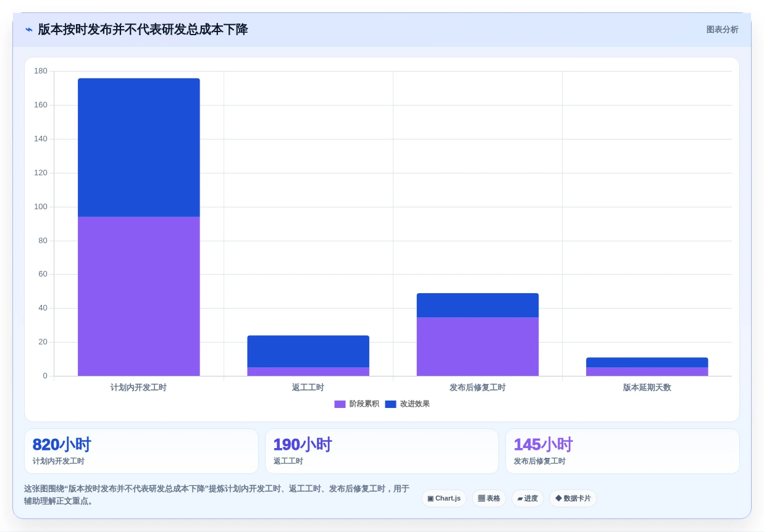The width and height of the screenshot is (764, 532).
Task: Click the 返工工时 axis label
Action: coord(308,388)
